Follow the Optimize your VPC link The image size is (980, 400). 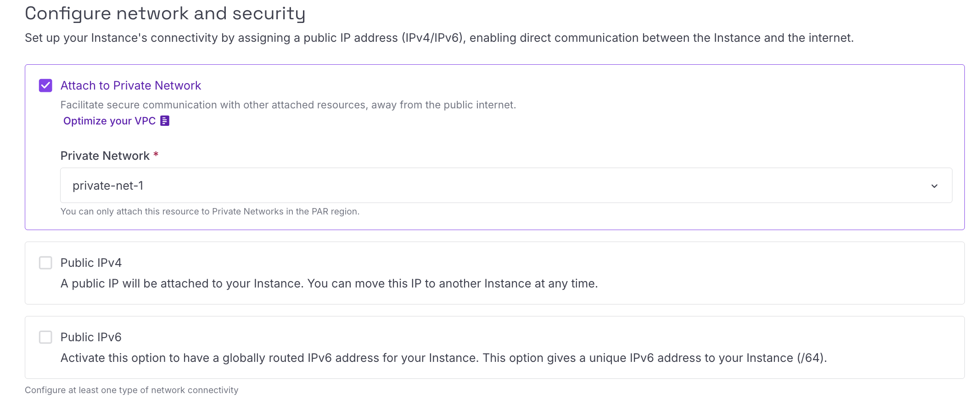pyautogui.click(x=109, y=121)
